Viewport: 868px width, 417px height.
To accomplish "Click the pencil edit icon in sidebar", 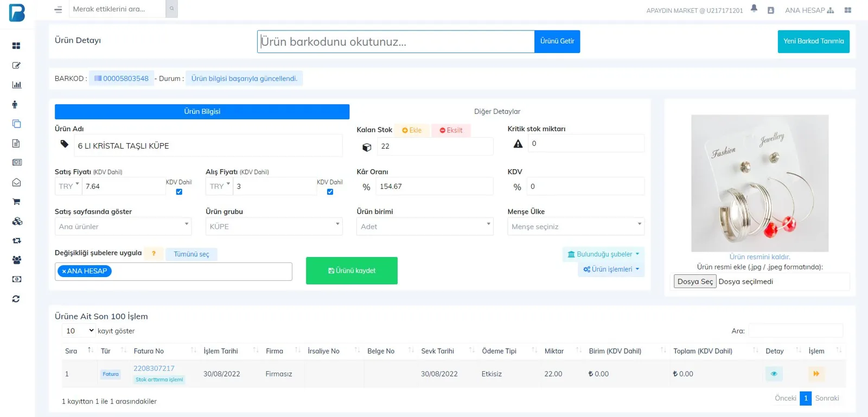I will point(16,66).
